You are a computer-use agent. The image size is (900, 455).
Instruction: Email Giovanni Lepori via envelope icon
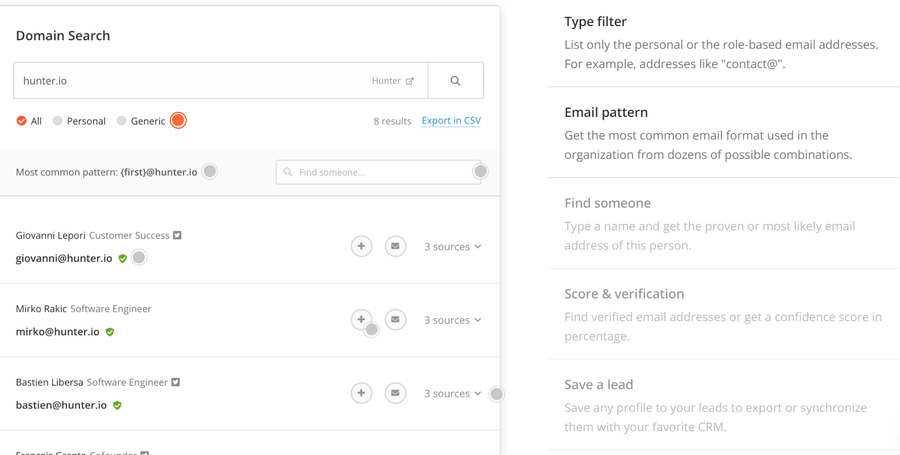click(395, 246)
